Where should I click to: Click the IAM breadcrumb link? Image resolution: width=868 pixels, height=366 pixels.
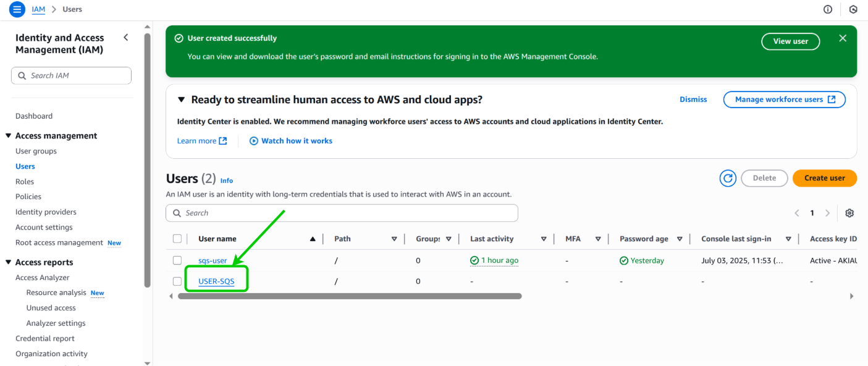(38, 9)
